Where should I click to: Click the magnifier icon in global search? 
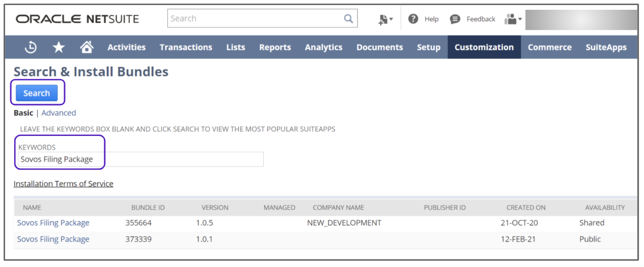coord(348,19)
